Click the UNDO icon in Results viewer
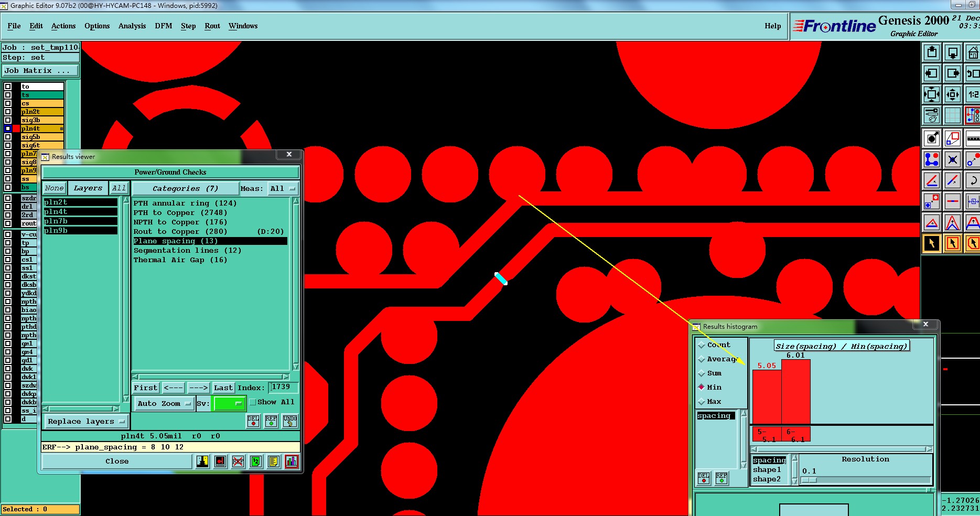Screen dimensions: 980x516 290,421
